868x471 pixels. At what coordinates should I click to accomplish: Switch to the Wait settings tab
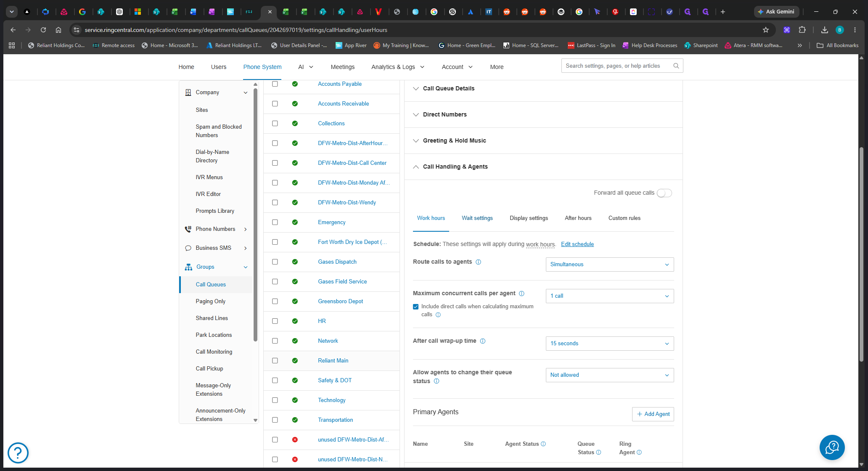tap(477, 218)
